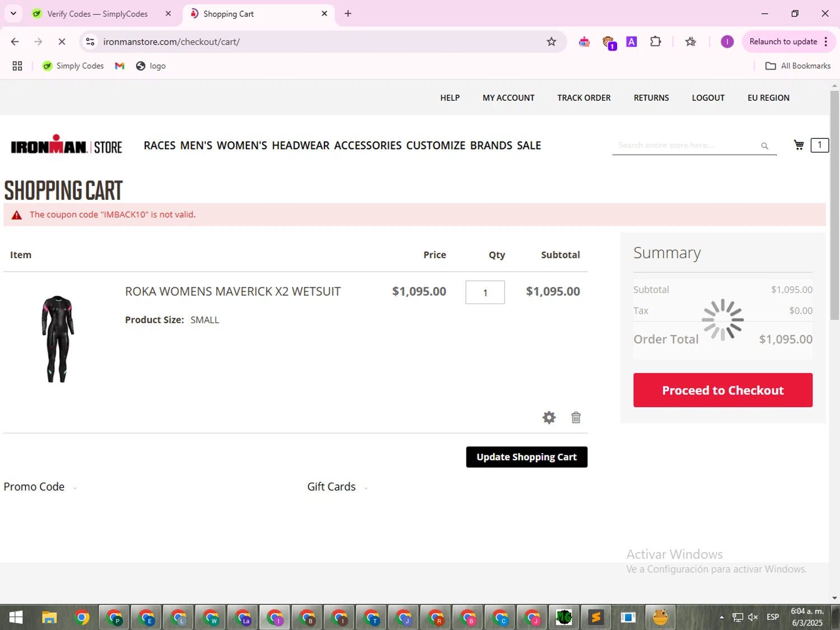This screenshot has height=630, width=840.
Task: Click Update Shopping Cart
Action: tap(526, 457)
